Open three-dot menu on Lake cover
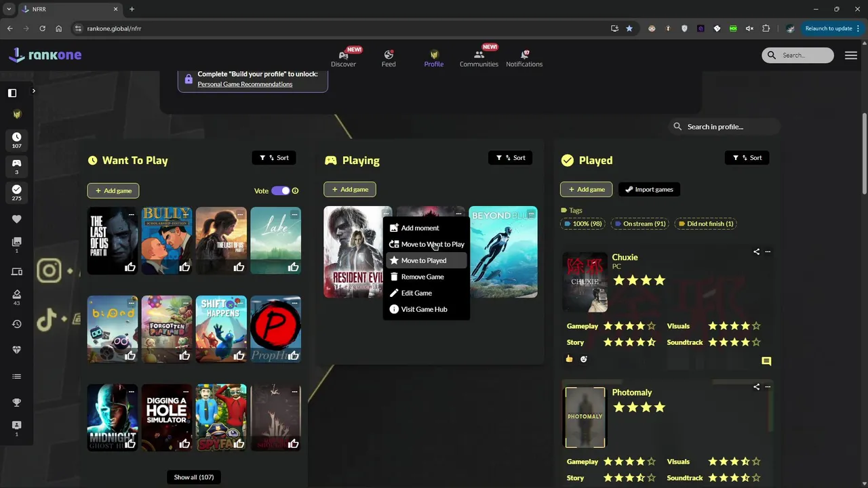 294,214
